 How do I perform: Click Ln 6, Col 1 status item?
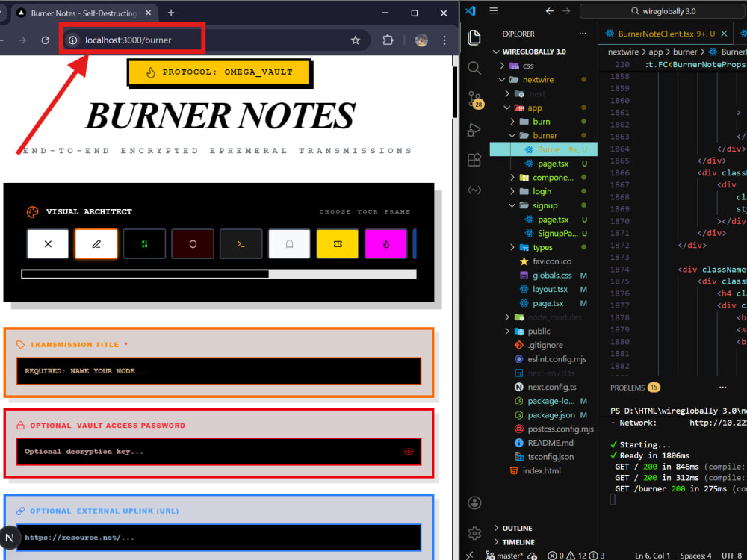tap(652, 556)
